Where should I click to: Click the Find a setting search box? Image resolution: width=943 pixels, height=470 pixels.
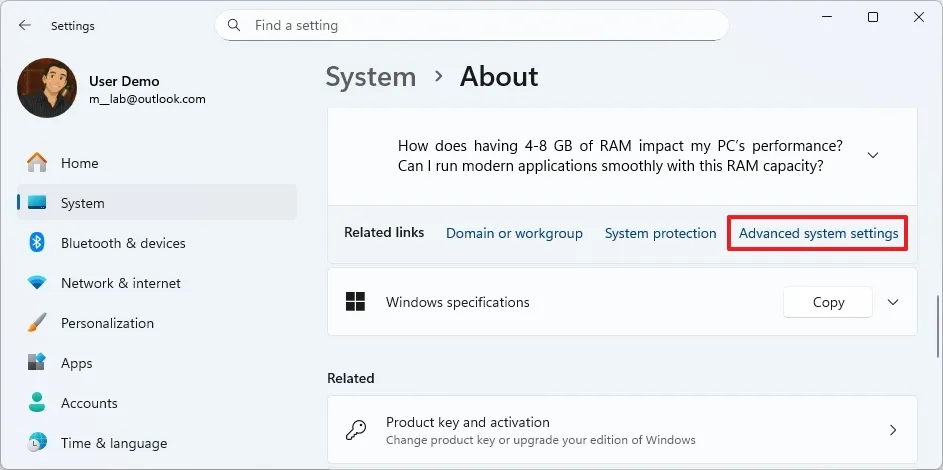coord(480,25)
